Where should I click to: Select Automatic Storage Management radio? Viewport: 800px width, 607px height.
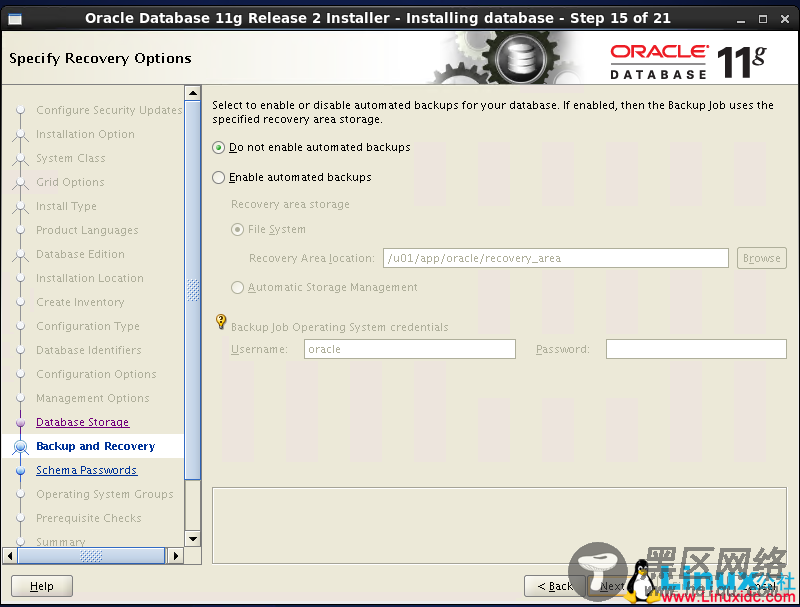pos(237,288)
